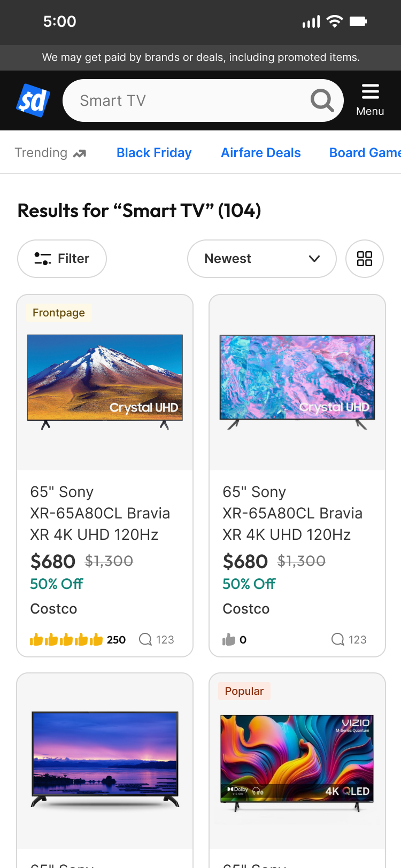Open the Filter options
Viewport: 401px width, 868px height.
pyautogui.click(x=62, y=259)
